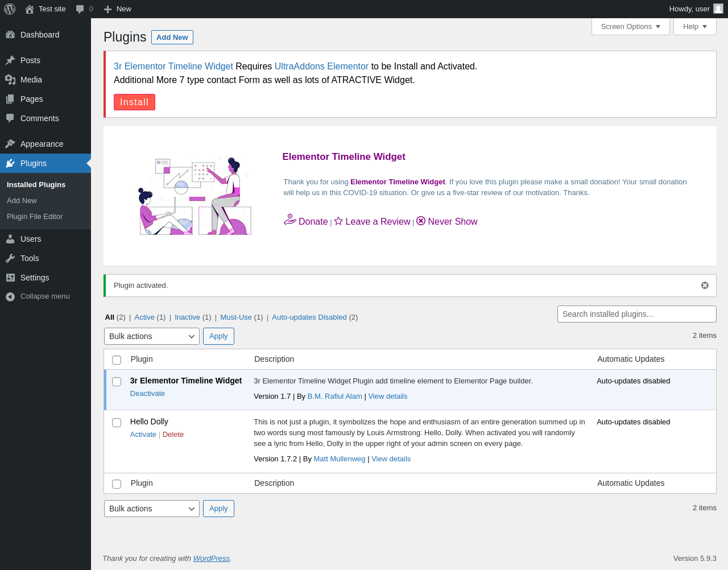Image resolution: width=728 pixels, height=570 pixels.
Task: Click the Posts pushpin icon
Action: click(x=10, y=60)
